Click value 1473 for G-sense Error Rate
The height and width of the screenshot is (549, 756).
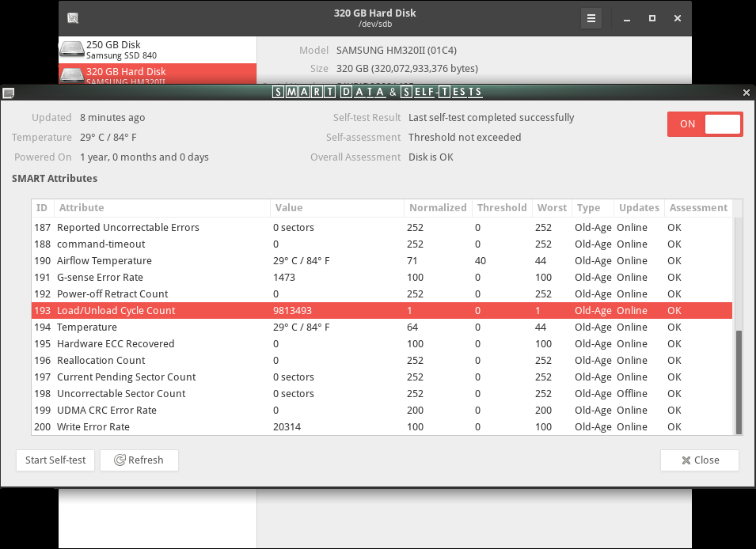284,277
